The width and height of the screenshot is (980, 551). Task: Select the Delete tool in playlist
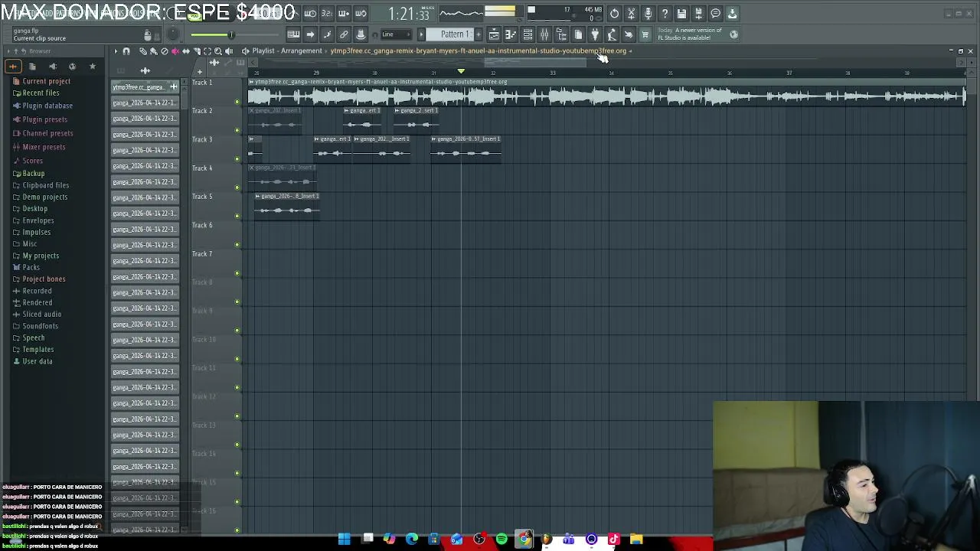pyautogui.click(x=165, y=51)
